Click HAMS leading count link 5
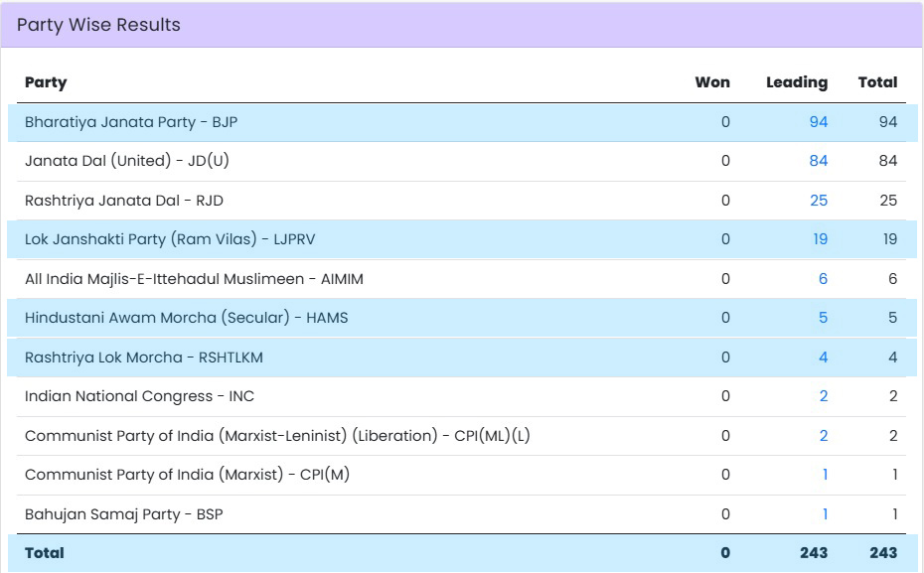 click(823, 318)
